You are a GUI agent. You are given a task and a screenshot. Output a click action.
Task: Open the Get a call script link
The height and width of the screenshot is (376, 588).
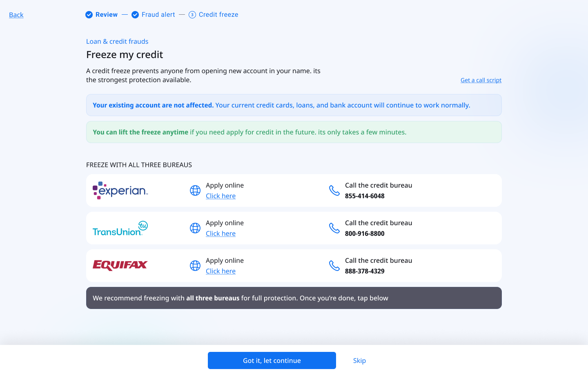tap(481, 80)
